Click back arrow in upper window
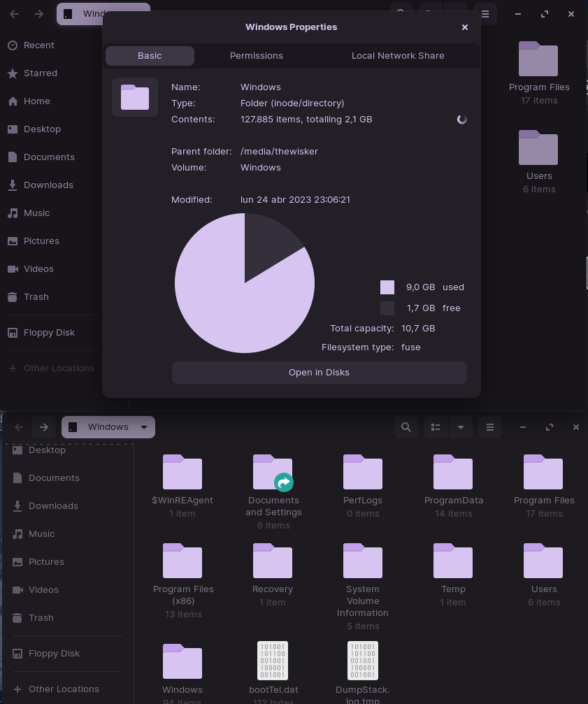This screenshot has width=588, height=704. tap(14, 14)
